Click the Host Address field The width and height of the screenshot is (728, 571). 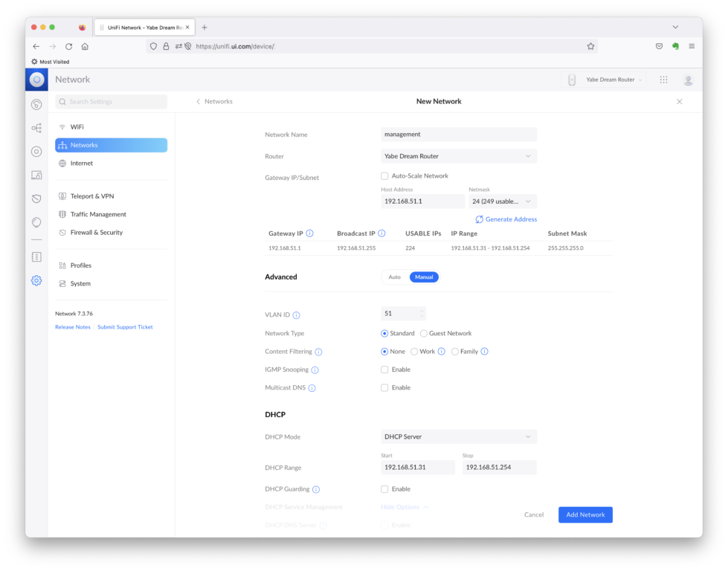[x=422, y=201]
